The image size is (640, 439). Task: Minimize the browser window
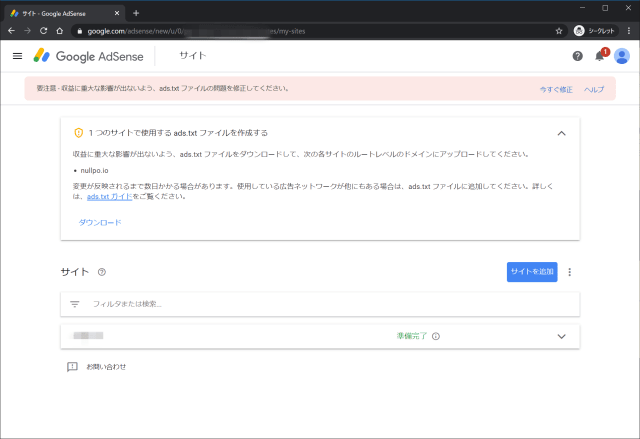coord(582,8)
